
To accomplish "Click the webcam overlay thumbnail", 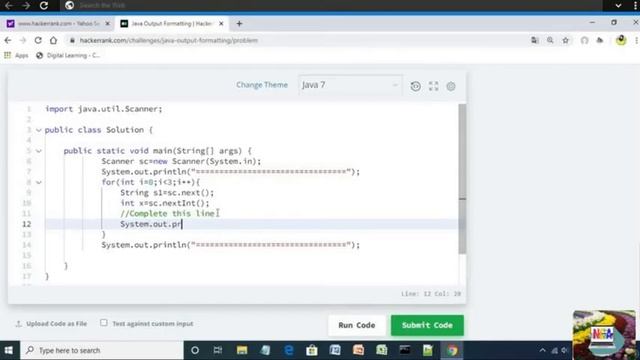I will 604,335.
